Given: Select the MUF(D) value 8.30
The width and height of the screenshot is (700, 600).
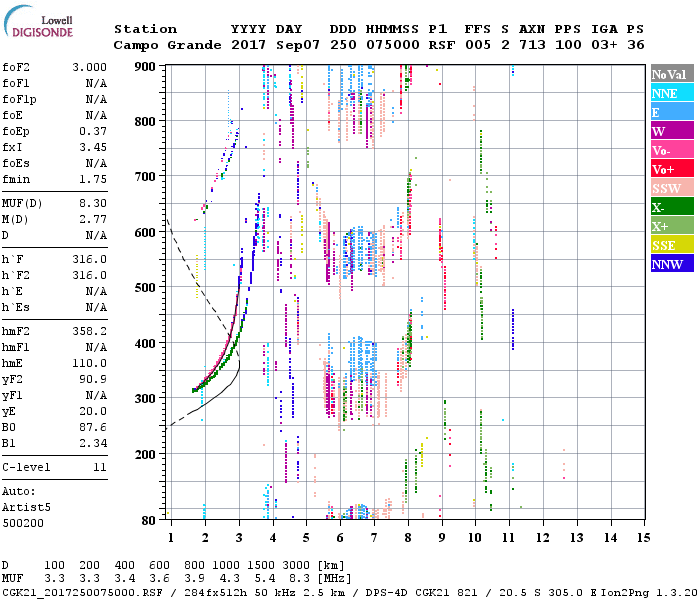Looking at the screenshot, I should pos(92,203).
